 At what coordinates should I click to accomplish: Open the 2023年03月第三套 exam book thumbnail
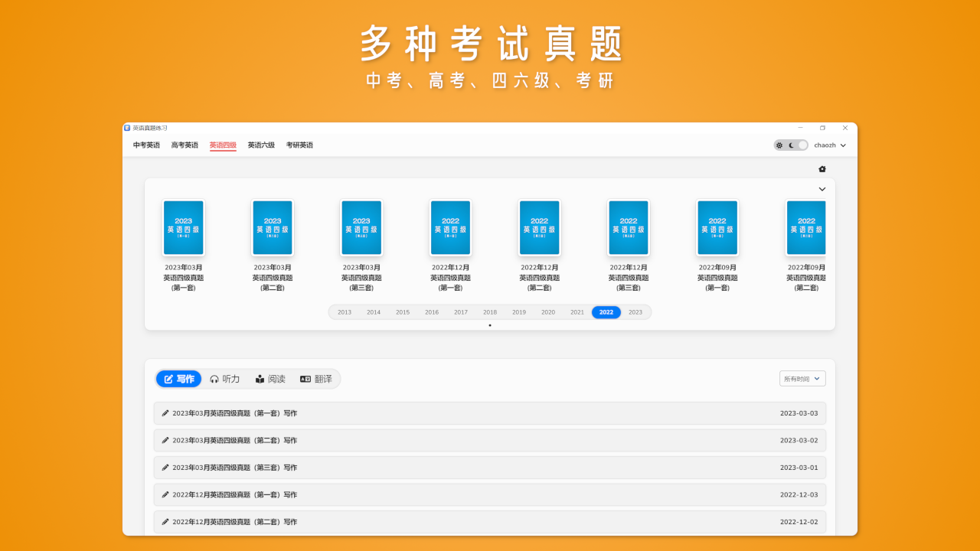361,227
